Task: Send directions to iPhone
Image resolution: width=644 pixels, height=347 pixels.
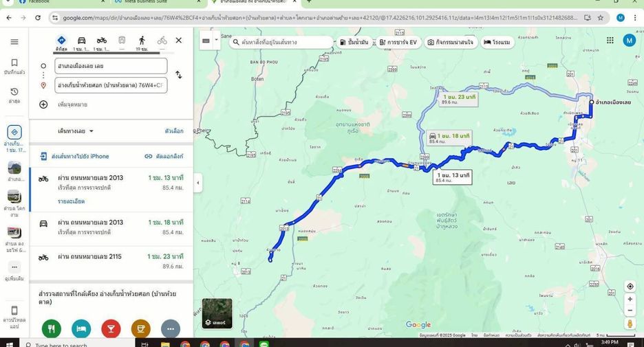Action: (x=75, y=156)
